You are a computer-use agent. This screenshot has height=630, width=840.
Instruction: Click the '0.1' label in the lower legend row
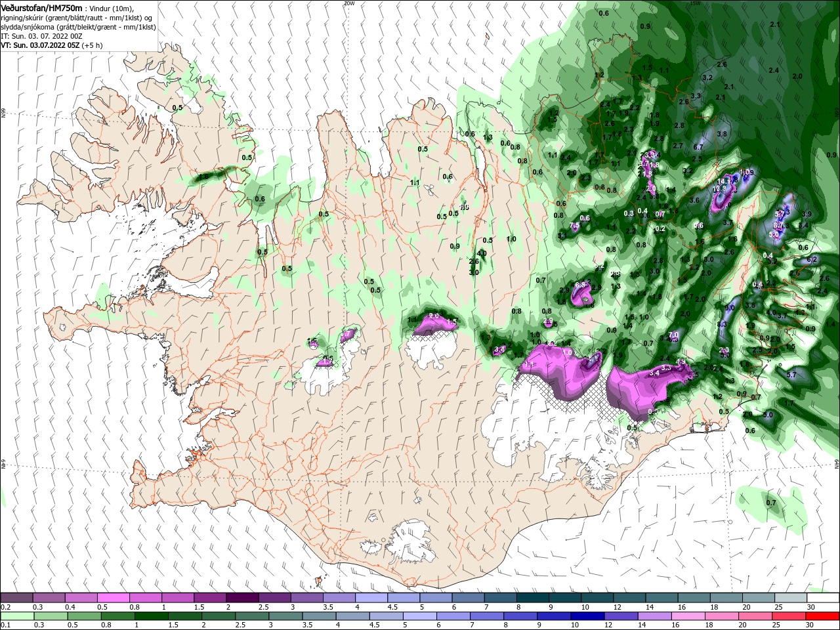5,625
